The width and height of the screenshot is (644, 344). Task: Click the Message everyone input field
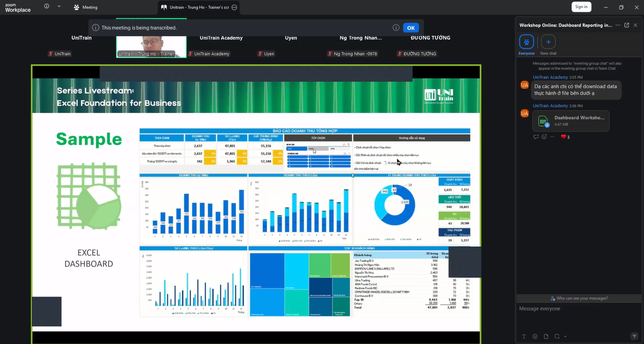tap(579, 309)
